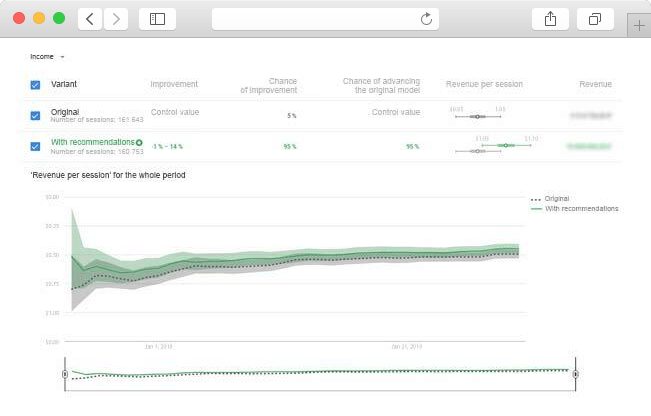Open the Share icon in toolbar
Screen dimensions: 651x416
tap(550, 19)
